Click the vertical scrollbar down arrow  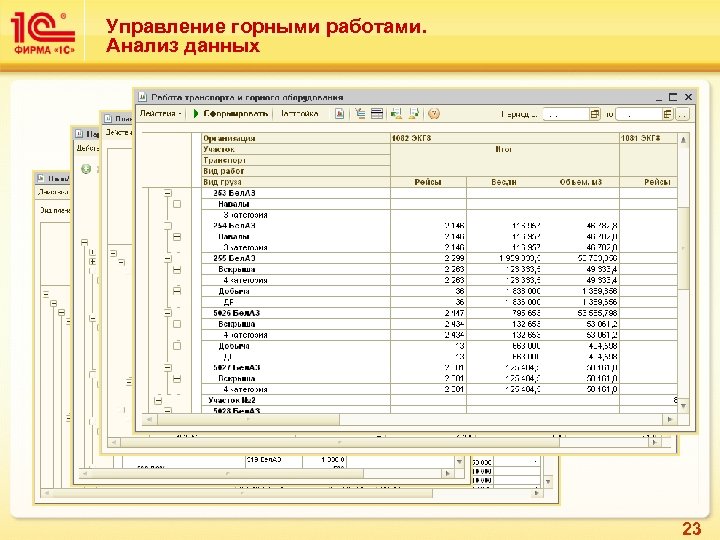pyautogui.click(x=683, y=406)
